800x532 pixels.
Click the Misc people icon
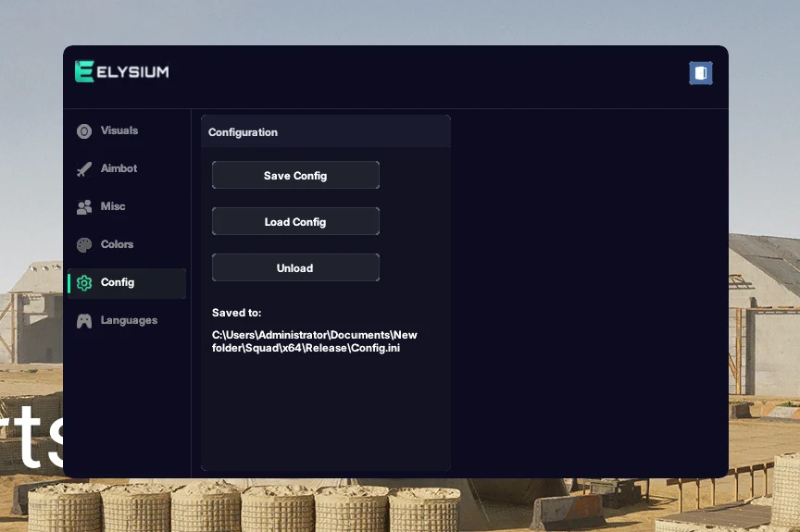[84, 207]
